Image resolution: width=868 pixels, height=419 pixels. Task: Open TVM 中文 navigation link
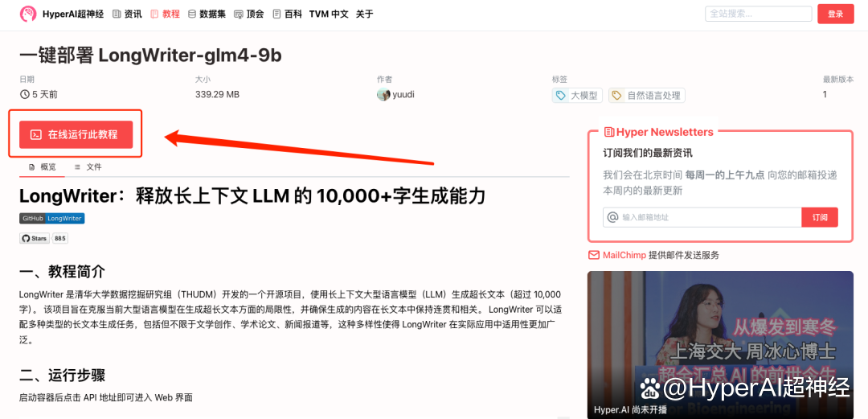[329, 14]
